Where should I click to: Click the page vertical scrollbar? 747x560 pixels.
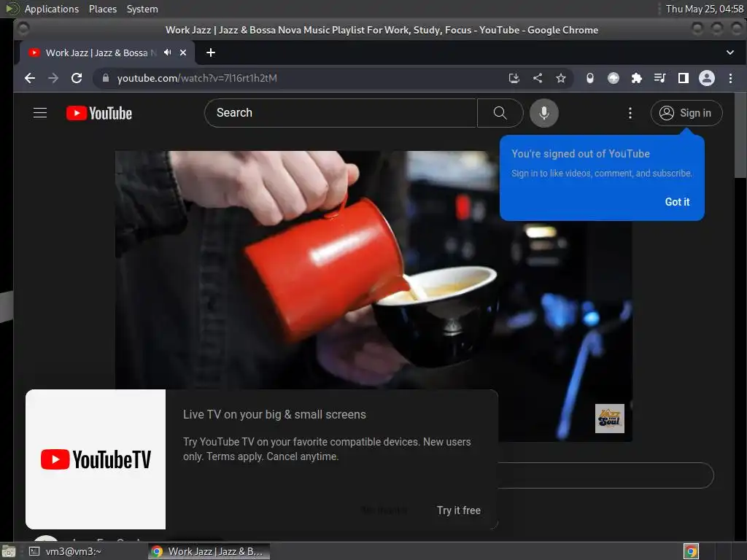(x=740, y=135)
